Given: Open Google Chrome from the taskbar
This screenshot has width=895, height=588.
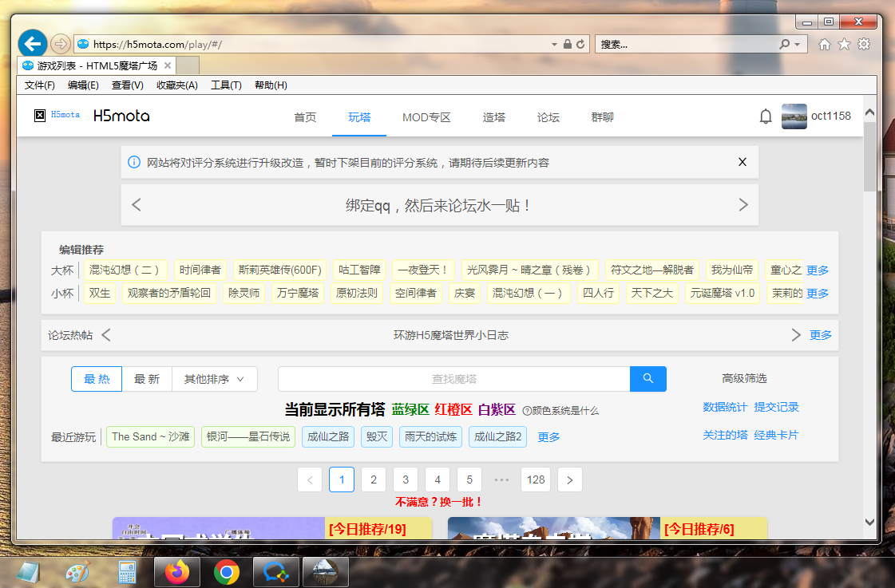Looking at the screenshot, I should click(227, 572).
